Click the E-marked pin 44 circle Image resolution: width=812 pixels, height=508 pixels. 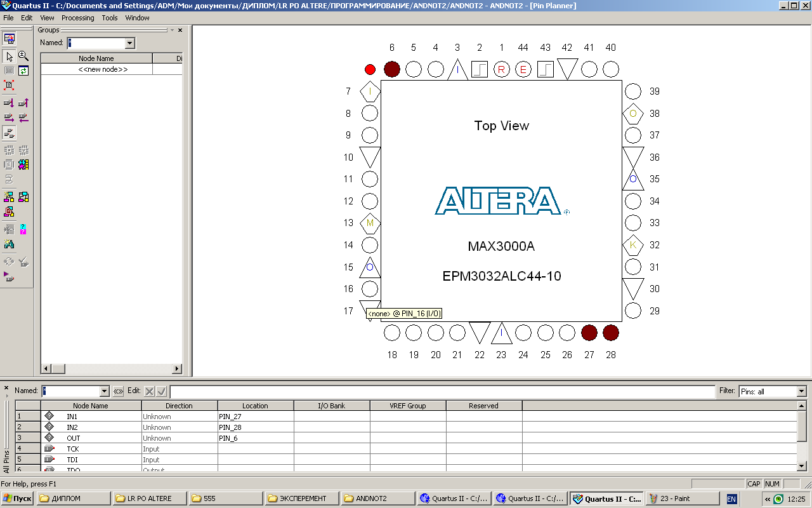tap(523, 69)
